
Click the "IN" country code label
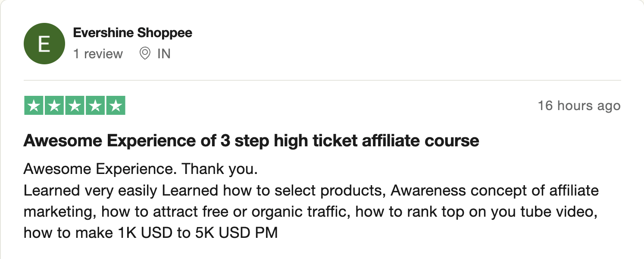164,54
